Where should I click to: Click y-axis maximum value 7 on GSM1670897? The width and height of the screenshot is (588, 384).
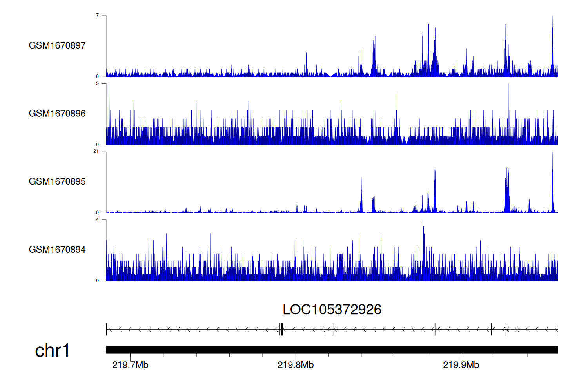98,15
